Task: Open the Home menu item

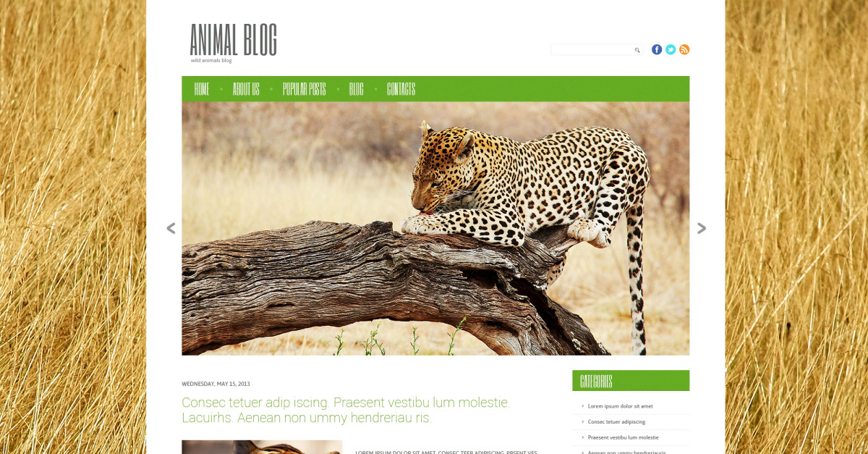Action: (202, 89)
